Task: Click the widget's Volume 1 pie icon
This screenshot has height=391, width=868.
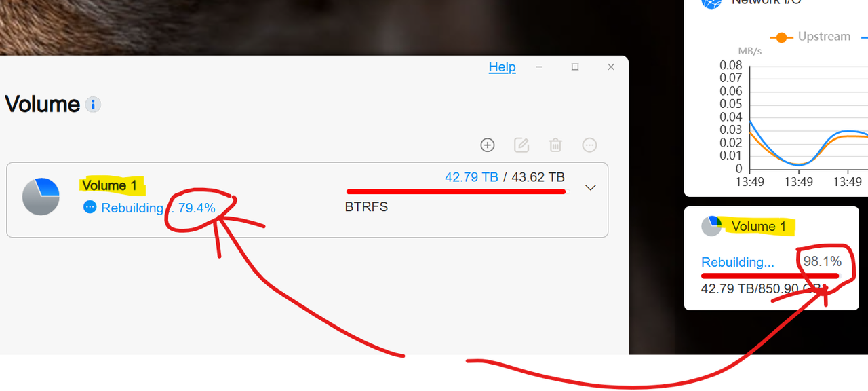Action: (x=711, y=226)
